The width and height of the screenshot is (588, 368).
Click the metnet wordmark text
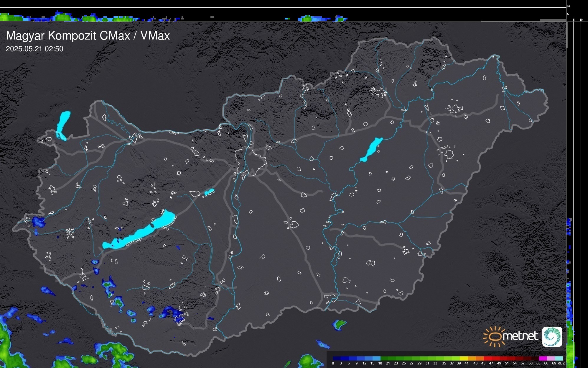(x=520, y=336)
